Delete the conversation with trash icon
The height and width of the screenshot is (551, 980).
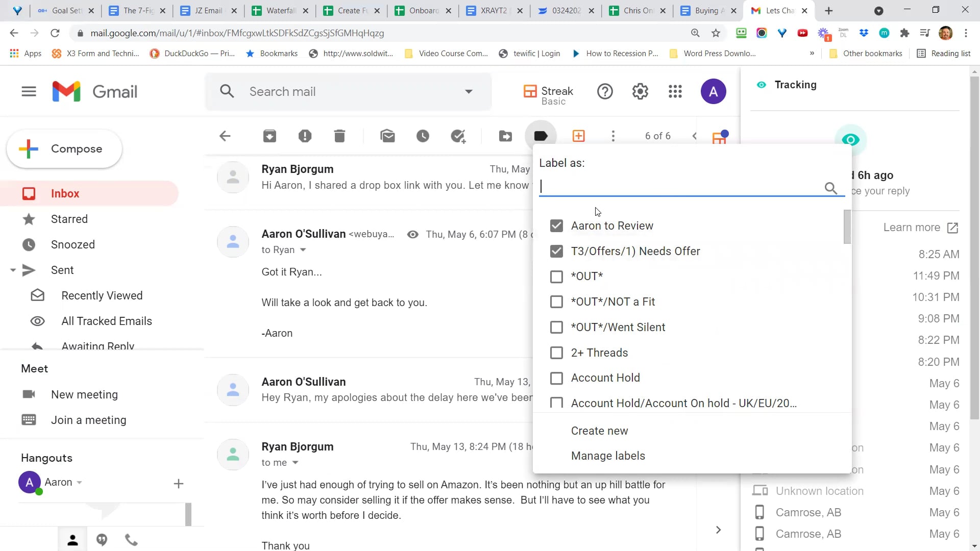click(x=339, y=136)
